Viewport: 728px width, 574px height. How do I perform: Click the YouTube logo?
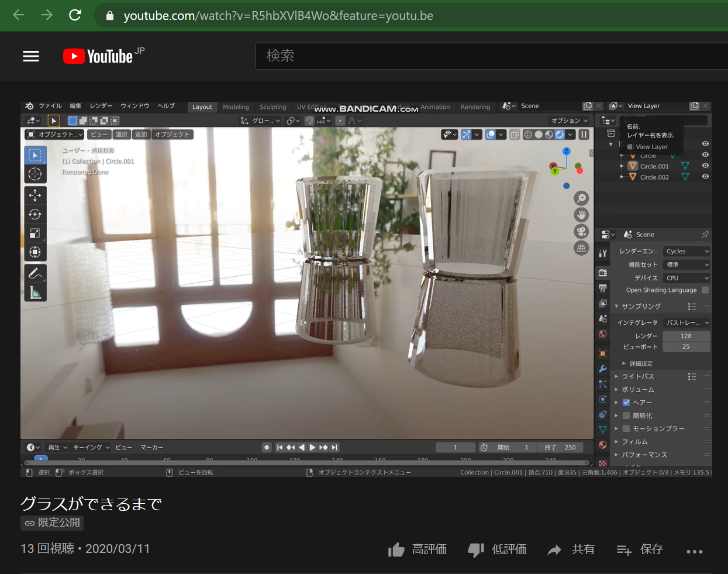tap(98, 56)
